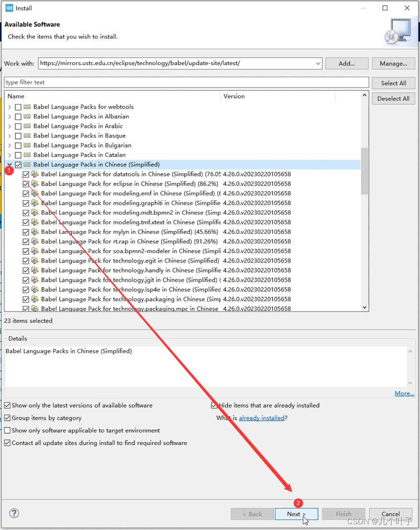
Task: Expand Babel Language Packs in Catalan
Action: [x=10, y=155]
